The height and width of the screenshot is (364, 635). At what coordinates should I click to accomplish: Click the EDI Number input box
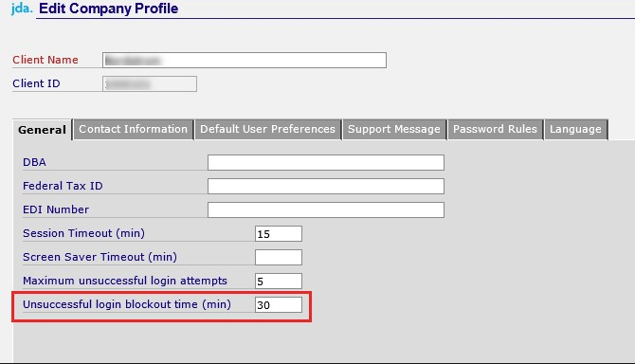326,209
